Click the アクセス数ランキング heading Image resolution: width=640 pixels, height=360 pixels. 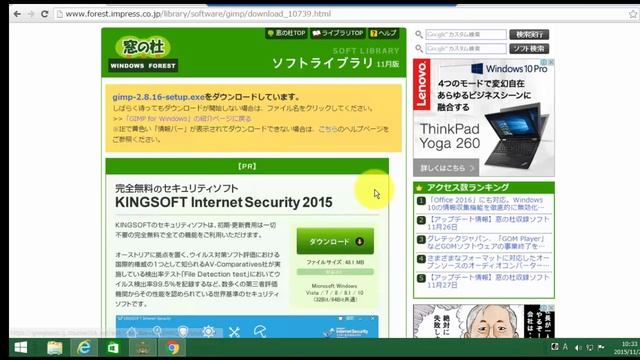(468, 187)
